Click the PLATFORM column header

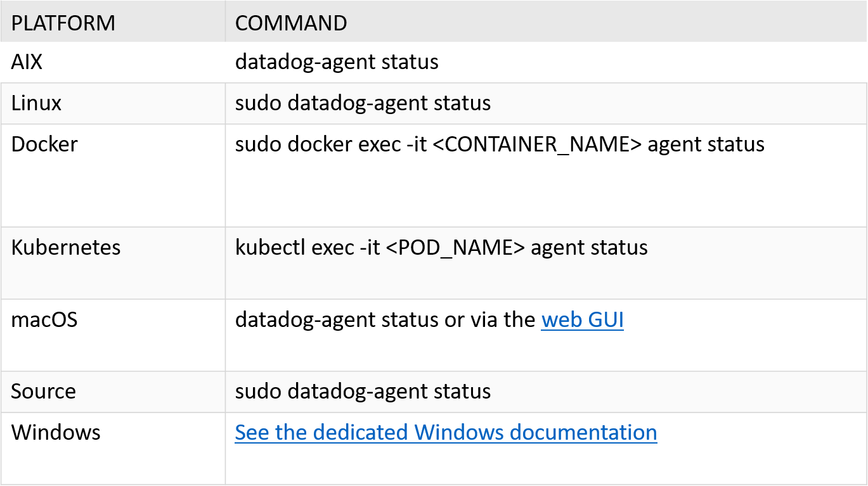pyautogui.click(x=63, y=23)
